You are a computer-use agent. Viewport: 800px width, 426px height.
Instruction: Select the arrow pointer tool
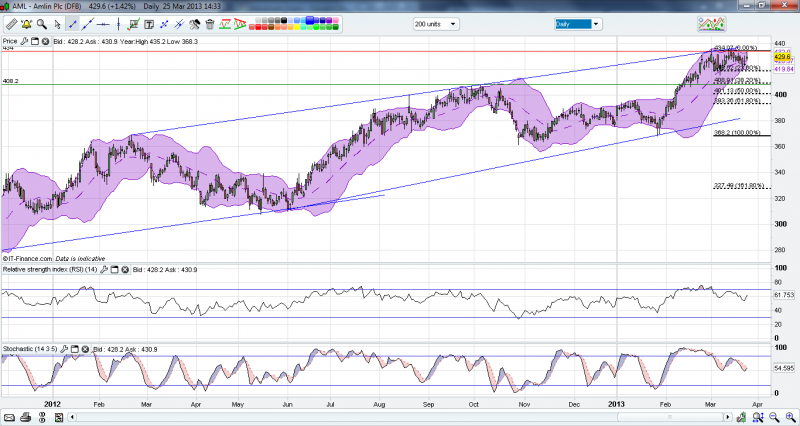click(58, 24)
